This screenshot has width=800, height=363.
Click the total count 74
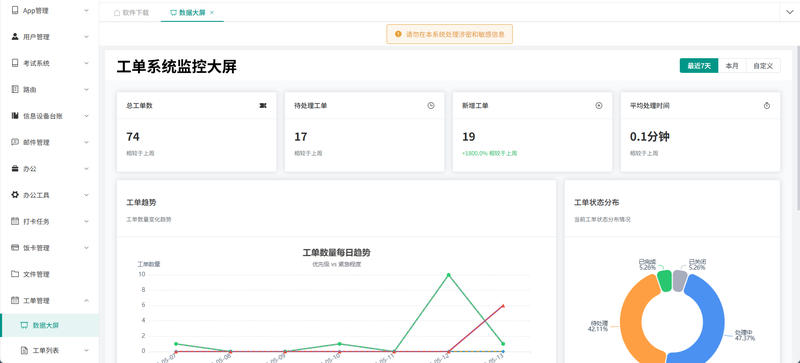(x=133, y=137)
